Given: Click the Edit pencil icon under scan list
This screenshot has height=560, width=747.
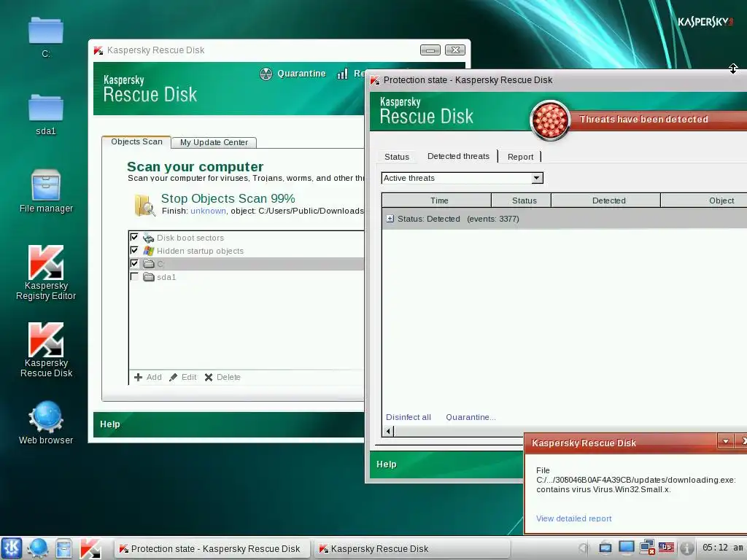Looking at the screenshot, I should [x=174, y=377].
